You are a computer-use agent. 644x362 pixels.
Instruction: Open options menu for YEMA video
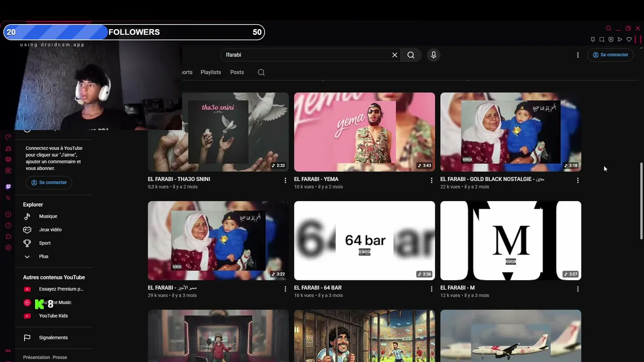(431, 180)
